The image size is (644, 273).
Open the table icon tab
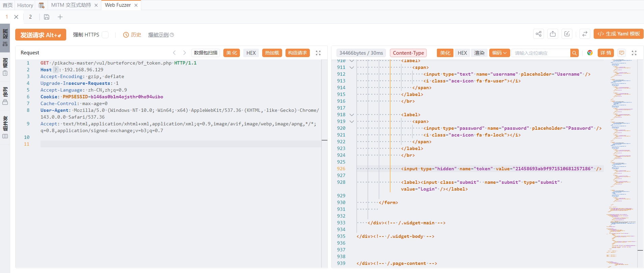[x=42, y=5]
